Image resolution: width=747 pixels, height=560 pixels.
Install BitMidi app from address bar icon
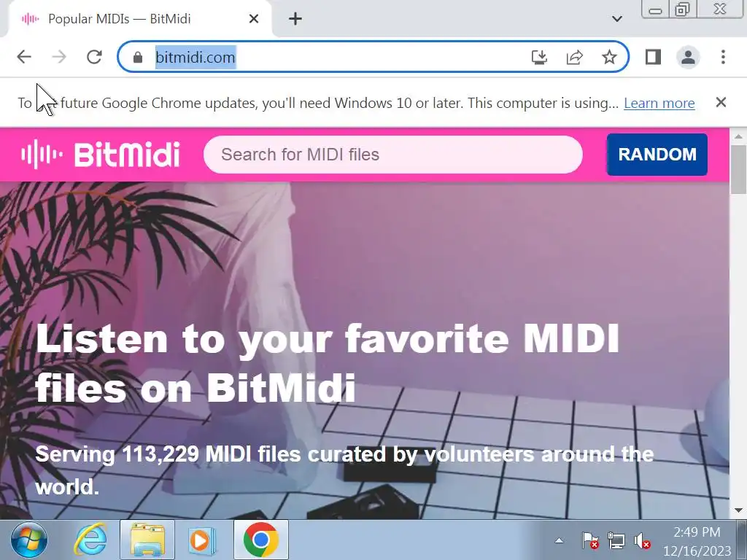(x=539, y=57)
